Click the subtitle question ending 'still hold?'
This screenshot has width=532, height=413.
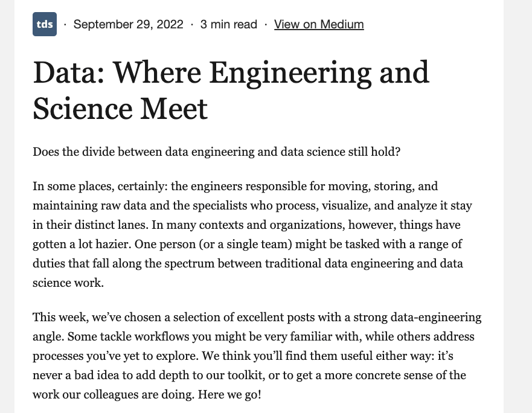click(x=216, y=152)
